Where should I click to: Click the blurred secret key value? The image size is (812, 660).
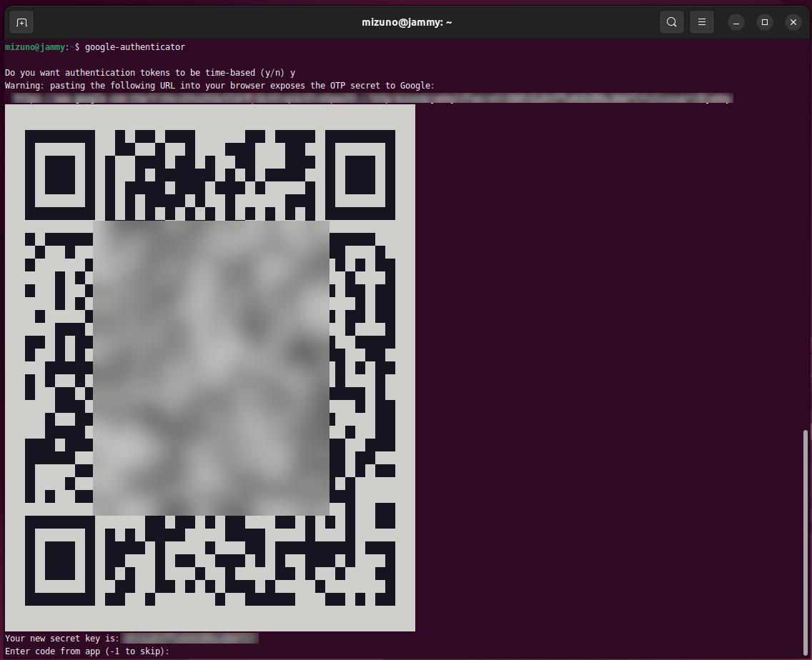tap(189, 639)
